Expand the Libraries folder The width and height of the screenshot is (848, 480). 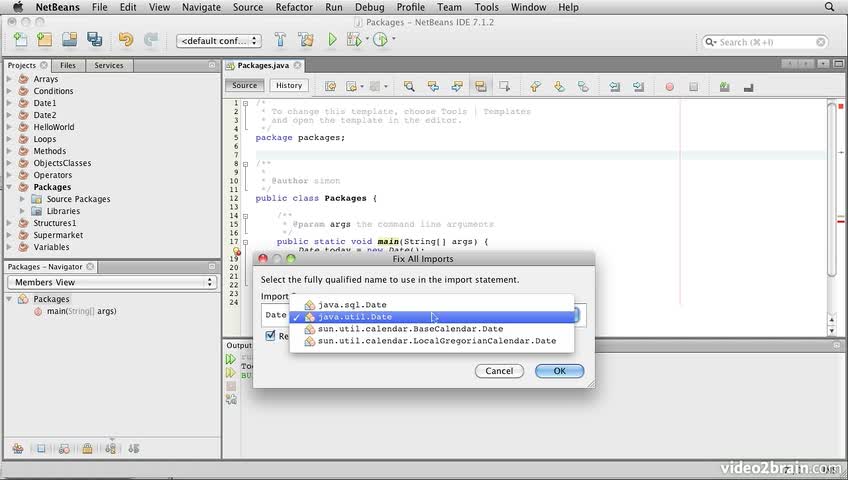point(22,211)
